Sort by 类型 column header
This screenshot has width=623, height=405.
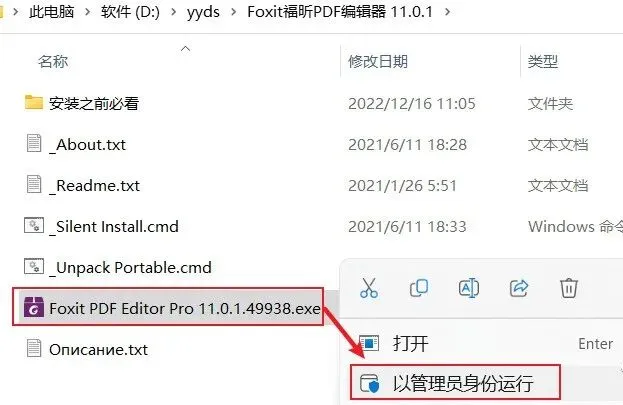[x=543, y=62]
